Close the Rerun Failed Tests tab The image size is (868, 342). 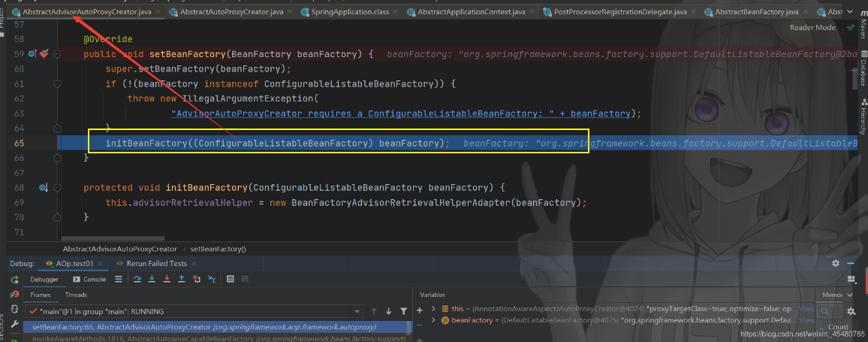click(x=194, y=263)
